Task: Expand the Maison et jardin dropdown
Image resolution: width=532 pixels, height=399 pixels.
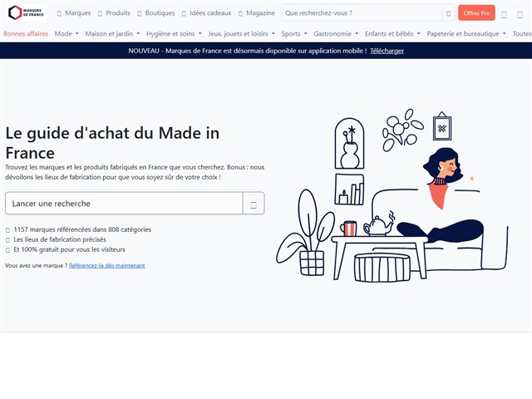Action: click(x=112, y=33)
